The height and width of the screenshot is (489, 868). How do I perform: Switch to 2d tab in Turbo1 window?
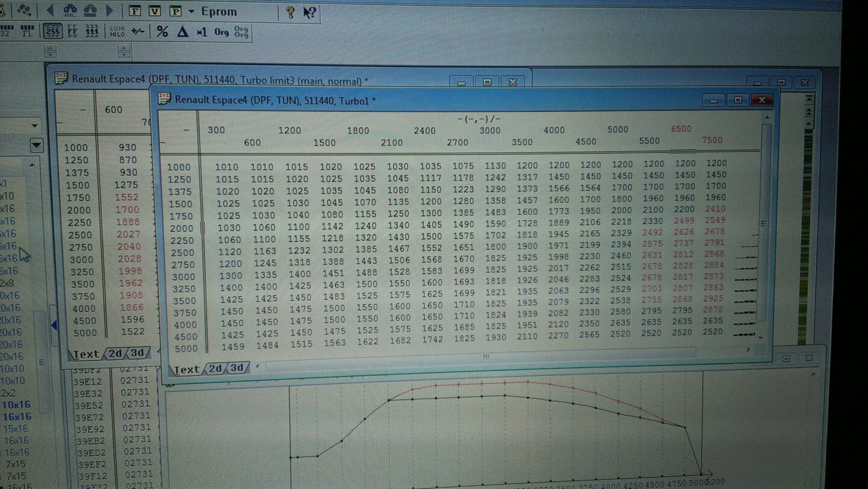[215, 369]
